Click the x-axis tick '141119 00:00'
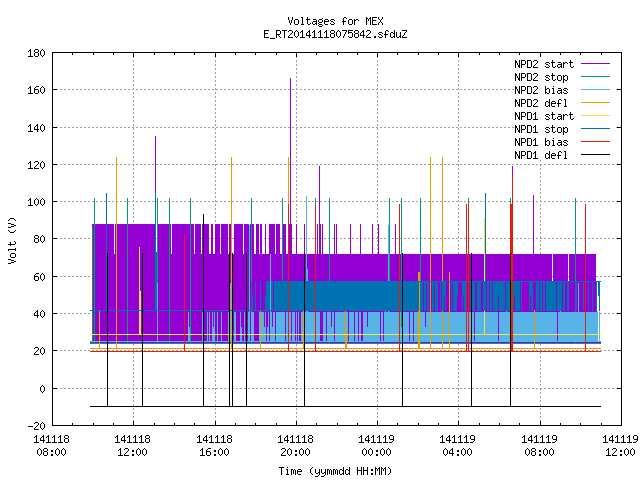 pyautogui.click(x=376, y=446)
